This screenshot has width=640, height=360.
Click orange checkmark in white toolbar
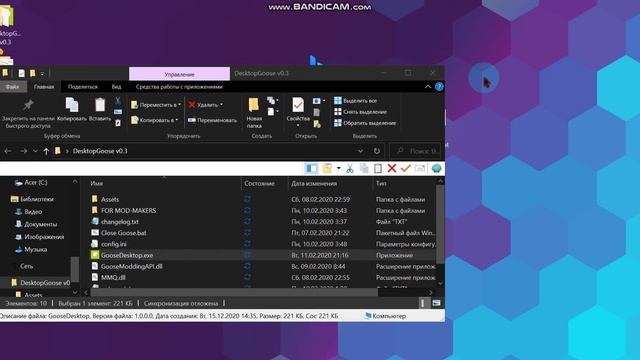406,168
